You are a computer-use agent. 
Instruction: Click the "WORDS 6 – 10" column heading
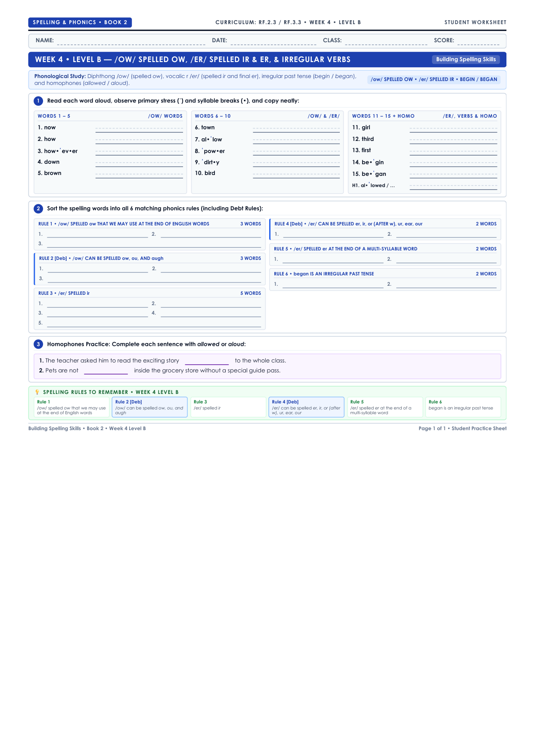coord(213,116)
